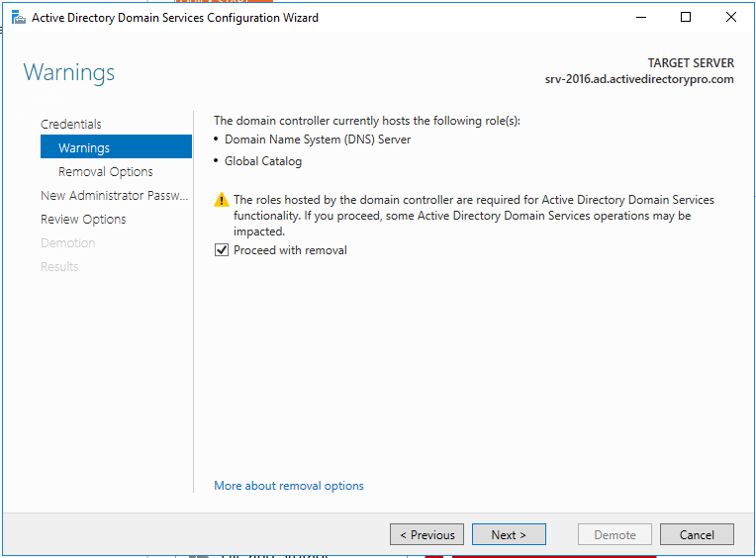Click target server name srv-2016.ad.activedirectorypro.com
The width and height of the screenshot is (756, 558).
coord(639,79)
